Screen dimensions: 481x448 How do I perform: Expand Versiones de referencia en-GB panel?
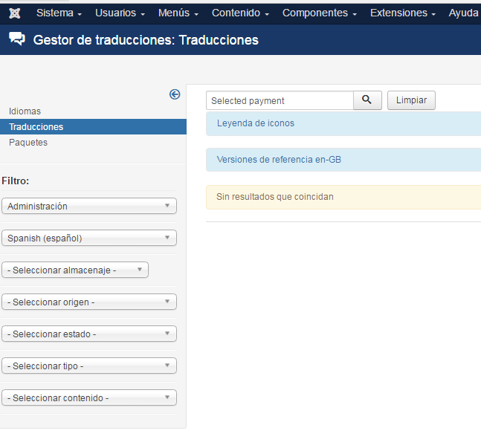coord(343,160)
